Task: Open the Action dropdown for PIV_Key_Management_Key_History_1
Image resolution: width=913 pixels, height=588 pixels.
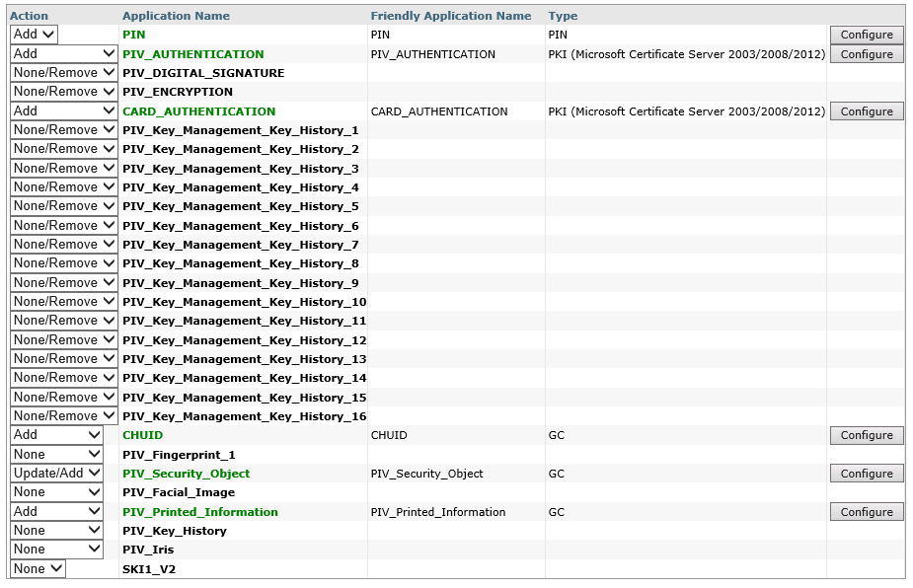Action: 63,129
